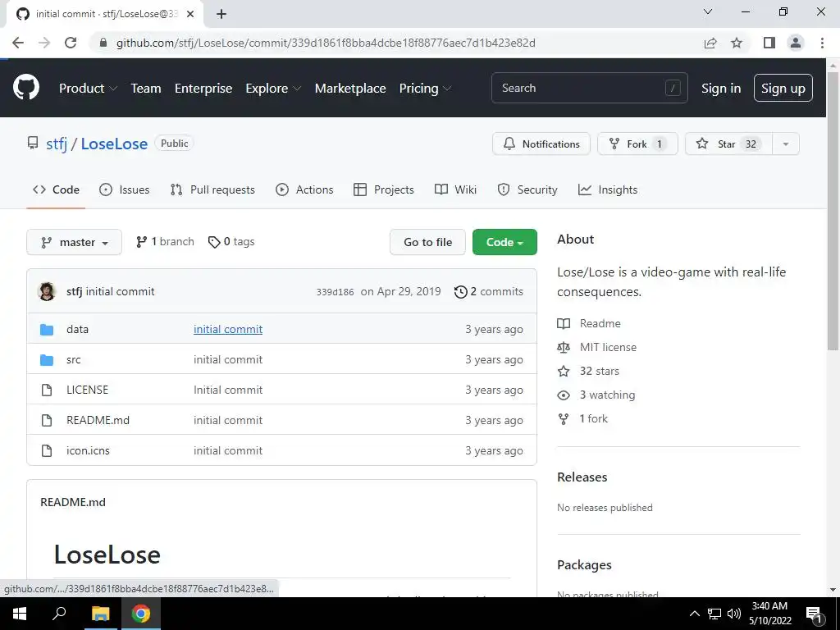
Task: Click the data row initial commit link
Action: point(228,329)
